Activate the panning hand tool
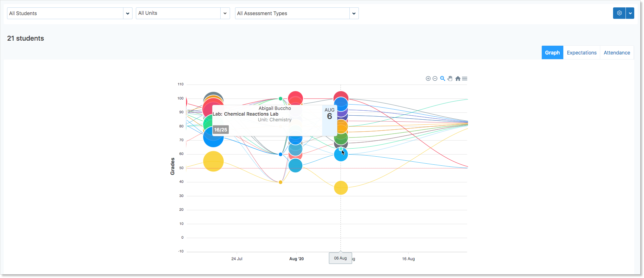644x278 pixels. click(450, 79)
